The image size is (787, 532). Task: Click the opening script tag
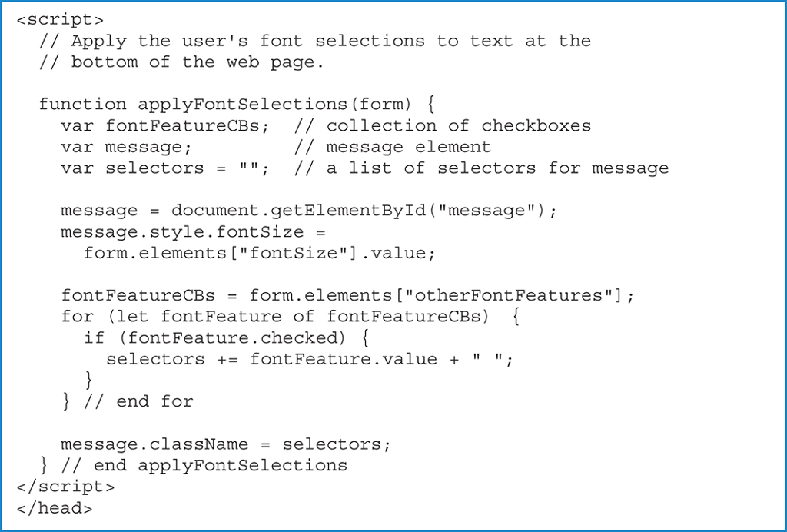pos(60,19)
